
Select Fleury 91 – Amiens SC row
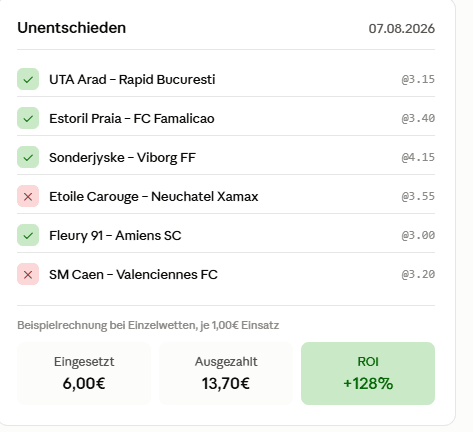click(226, 235)
